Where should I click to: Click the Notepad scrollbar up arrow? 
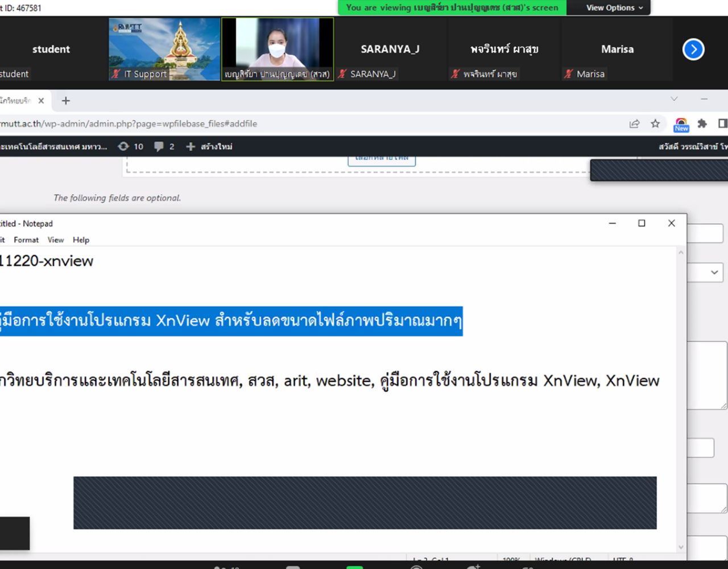pyautogui.click(x=681, y=253)
